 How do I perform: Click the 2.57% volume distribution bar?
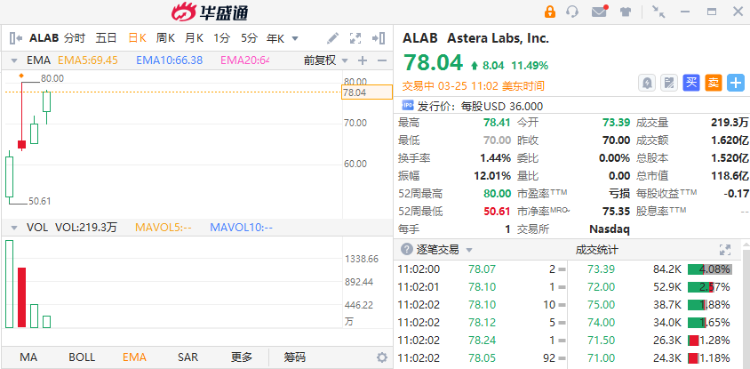point(710,287)
